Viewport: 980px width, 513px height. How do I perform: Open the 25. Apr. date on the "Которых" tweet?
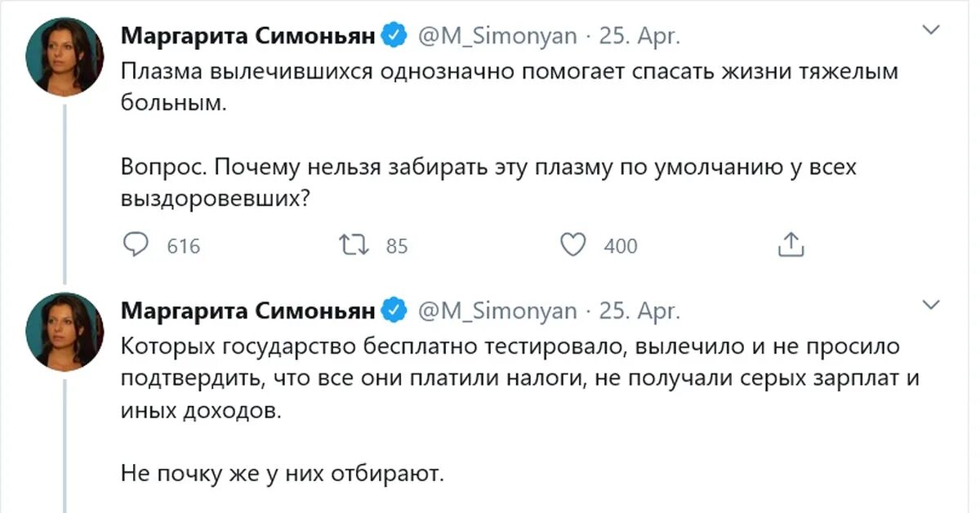(x=639, y=311)
